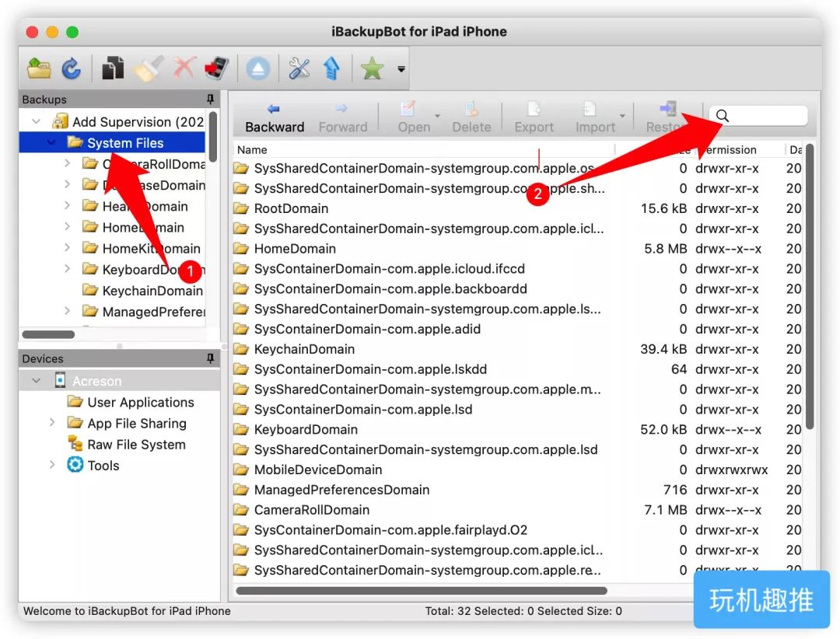Select SysContainerDomain-com.apple.fairplayd.O2 row
840x639 pixels.
[x=517, y=529]
